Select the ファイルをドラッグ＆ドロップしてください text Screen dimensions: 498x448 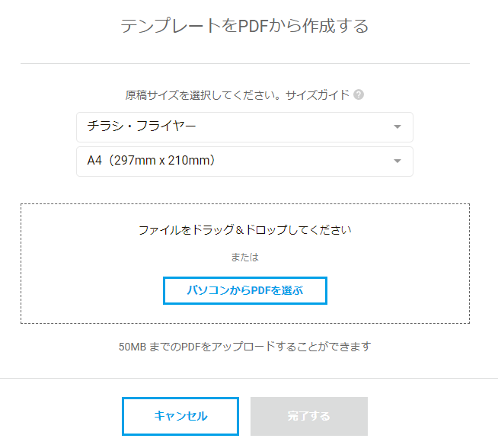pos(245,230)
